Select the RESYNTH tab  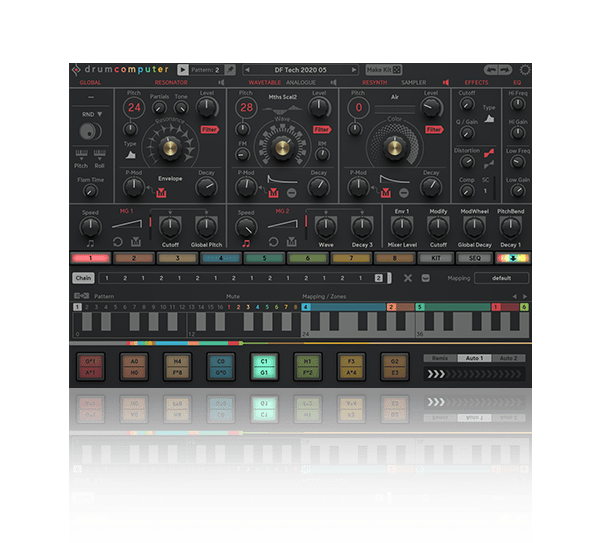click(375, 82)
